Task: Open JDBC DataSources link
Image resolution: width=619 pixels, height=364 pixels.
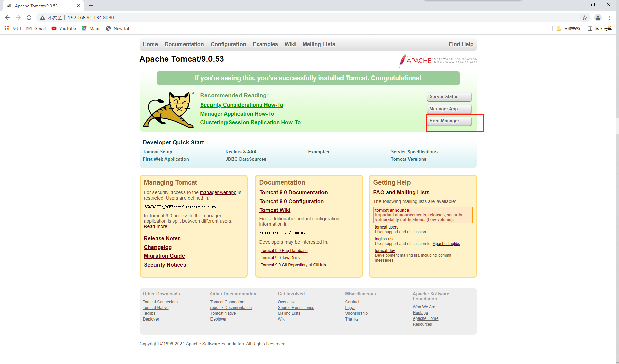Action: tap(246, 159)
